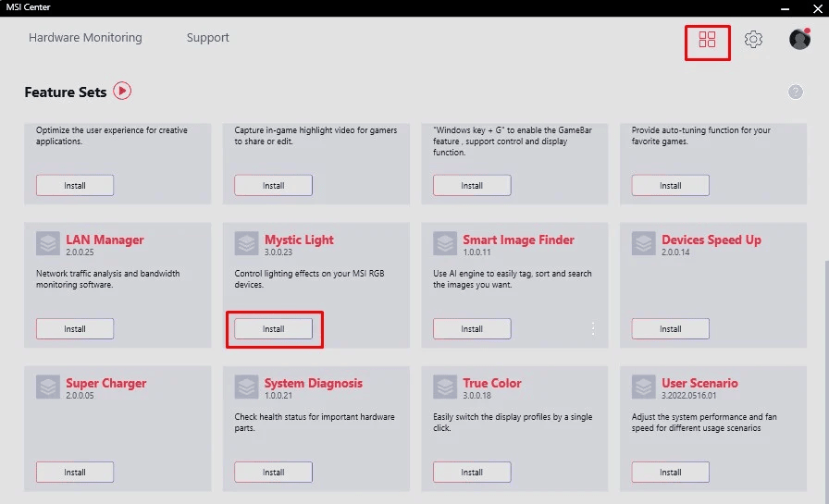Install the True Color feature
The width and height of the screenshot is (829, 504).
[x=472, y=472]
